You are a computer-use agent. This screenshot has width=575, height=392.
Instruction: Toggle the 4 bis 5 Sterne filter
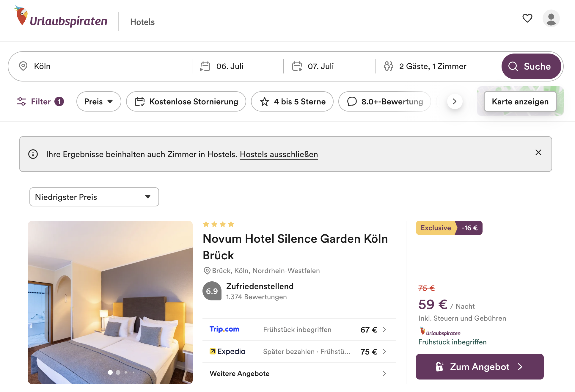pyautogui.click(x=292, y=101)
